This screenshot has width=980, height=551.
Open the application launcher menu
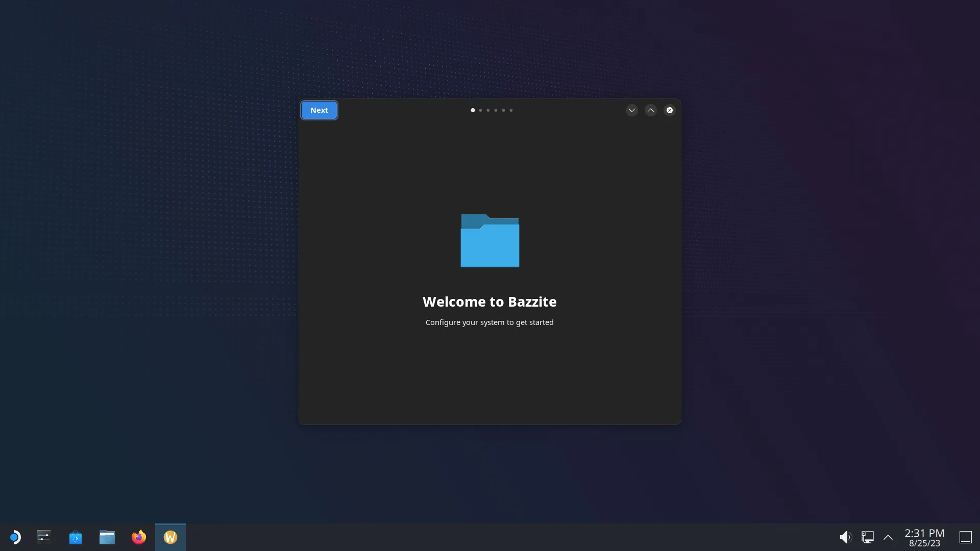point(15,537)
